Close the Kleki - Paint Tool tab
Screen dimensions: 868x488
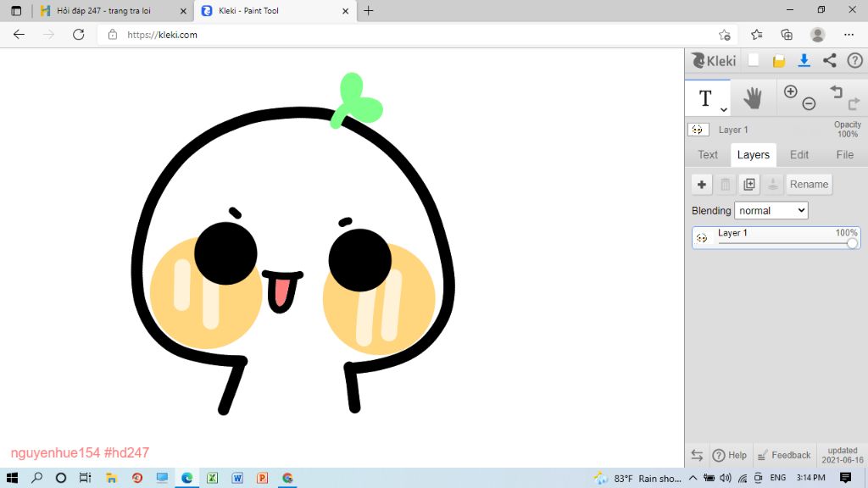click(346, 10)
